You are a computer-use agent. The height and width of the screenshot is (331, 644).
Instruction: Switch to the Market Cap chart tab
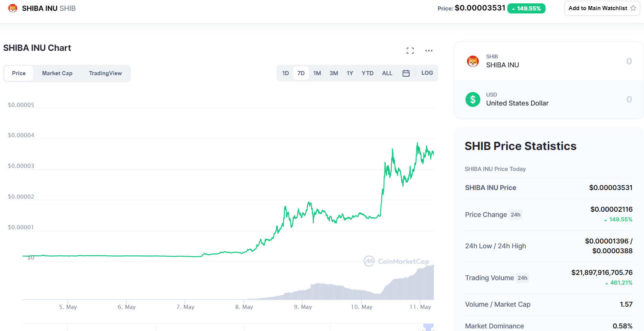tap(57, 73)
